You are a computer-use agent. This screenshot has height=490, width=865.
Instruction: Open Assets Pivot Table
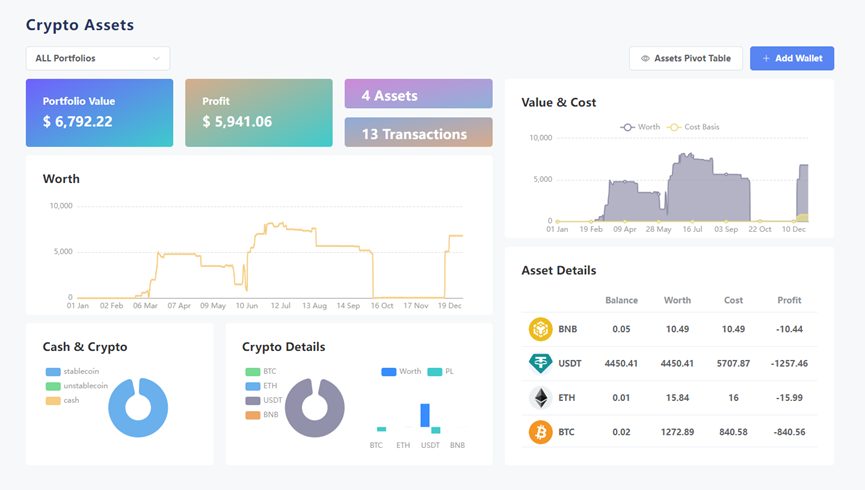click(x=686, y=58)
